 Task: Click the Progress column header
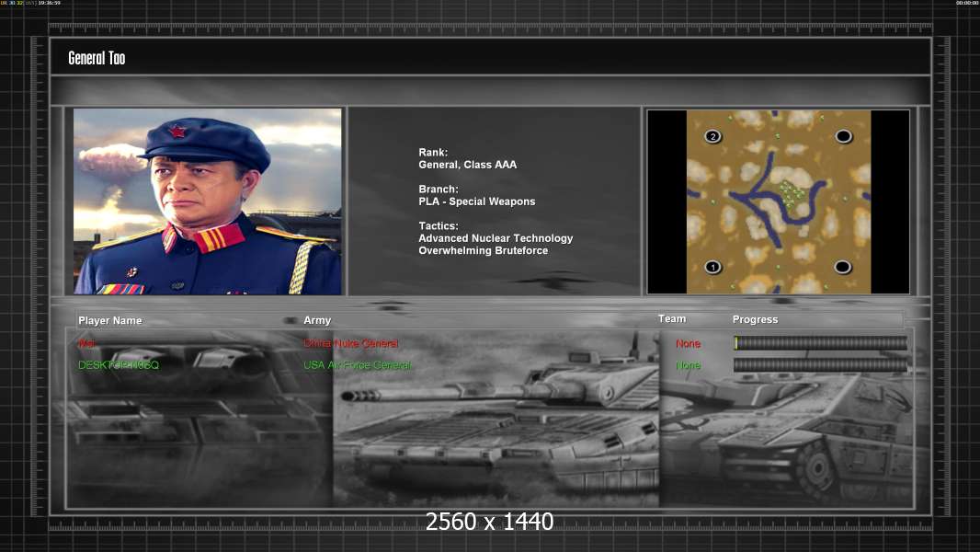pyautogui.click(x=755, y=319)
